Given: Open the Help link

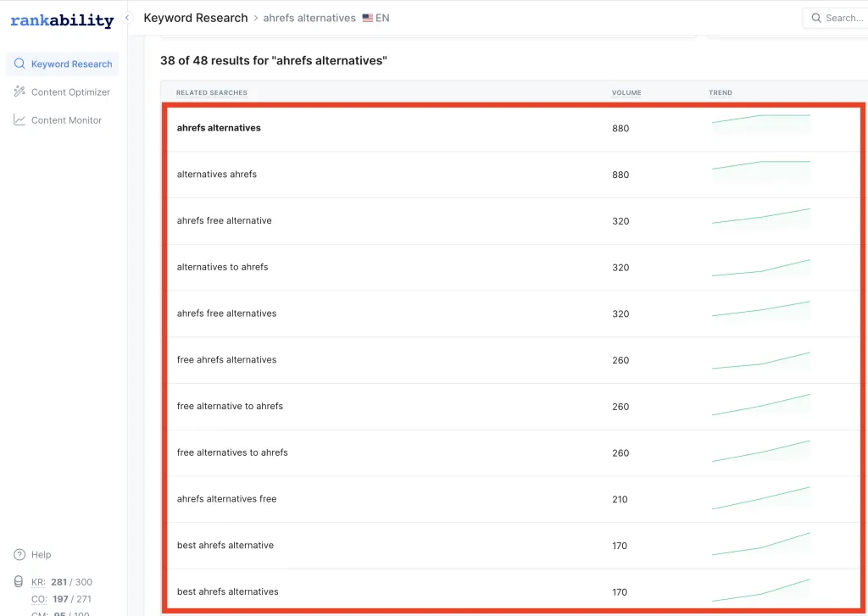Looking at the screenshot, I should click(41, 554).
